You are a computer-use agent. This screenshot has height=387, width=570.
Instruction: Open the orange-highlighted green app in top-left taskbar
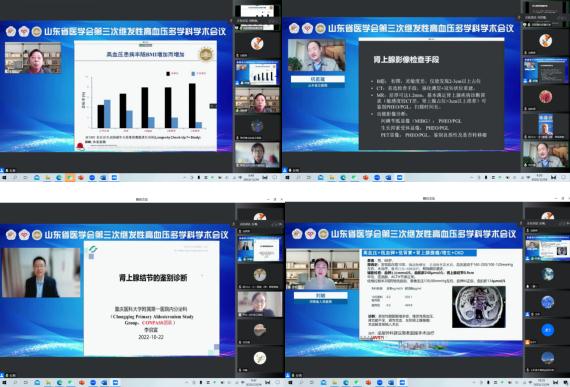coord(70,178)
